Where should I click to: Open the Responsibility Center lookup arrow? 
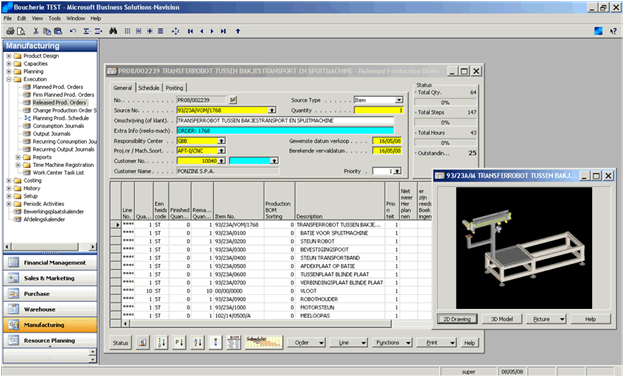(221, 141)
